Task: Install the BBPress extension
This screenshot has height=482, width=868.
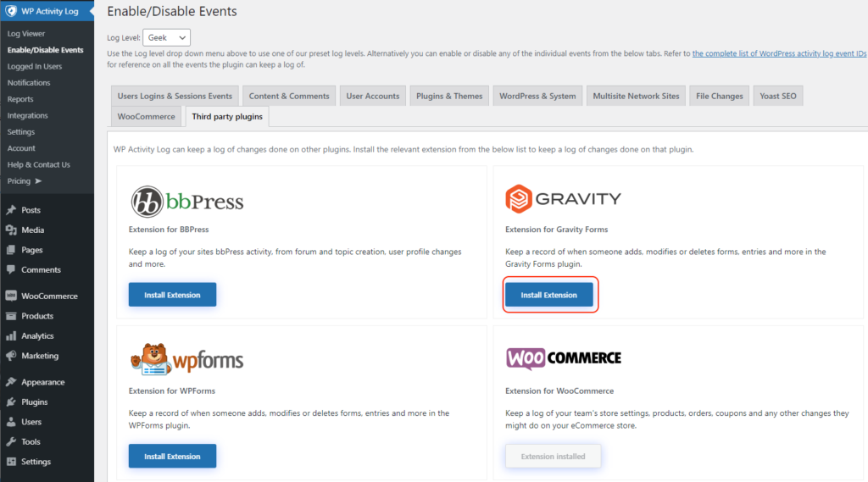Action: click(172, 295)
